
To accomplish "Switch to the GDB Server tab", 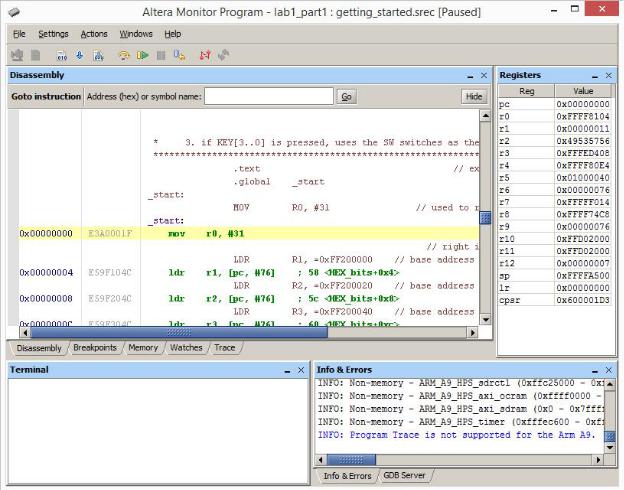I will coord(404,475).
